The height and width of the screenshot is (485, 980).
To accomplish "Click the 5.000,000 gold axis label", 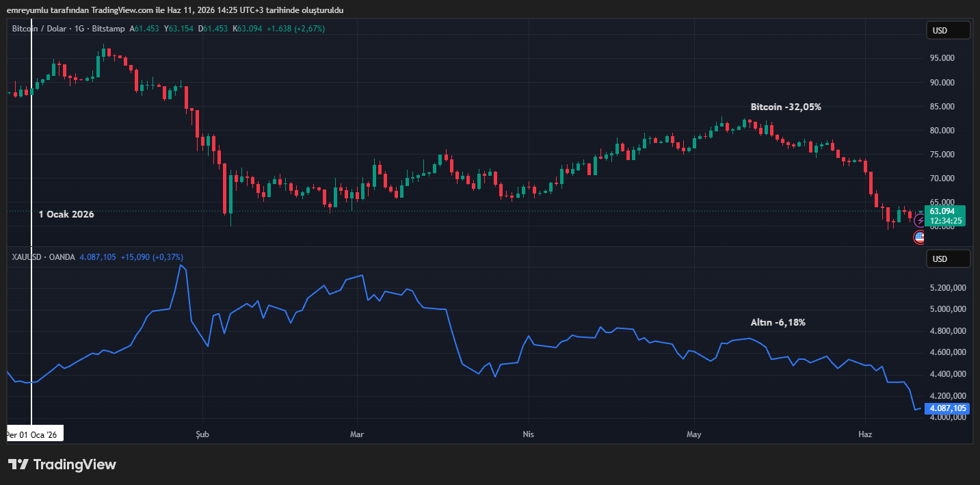I will 947,309.
